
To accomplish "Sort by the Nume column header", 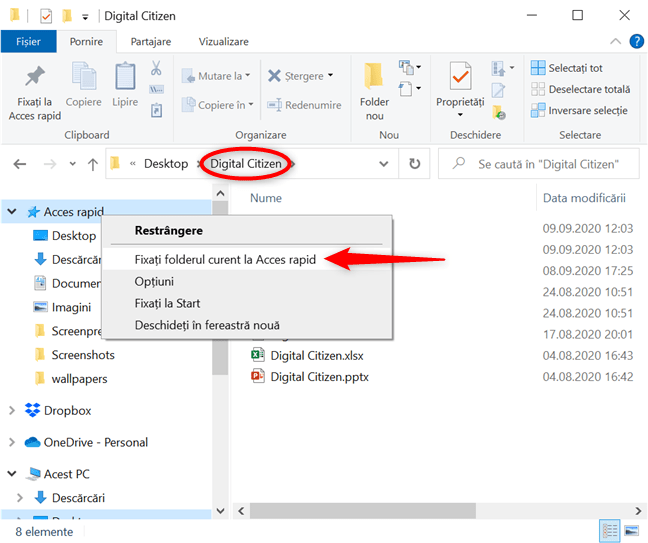I will point(266,198).
